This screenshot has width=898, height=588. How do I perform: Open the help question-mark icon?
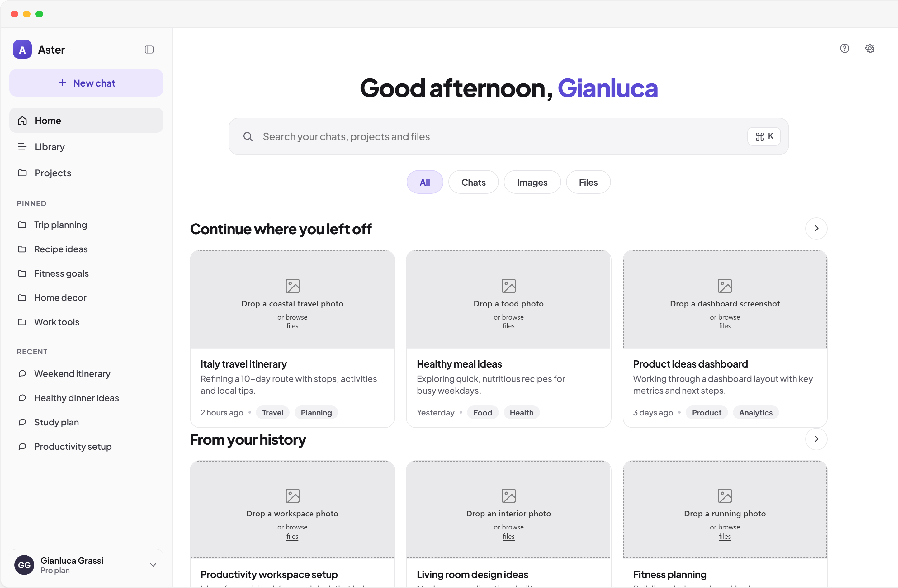(x=844, y=48)
